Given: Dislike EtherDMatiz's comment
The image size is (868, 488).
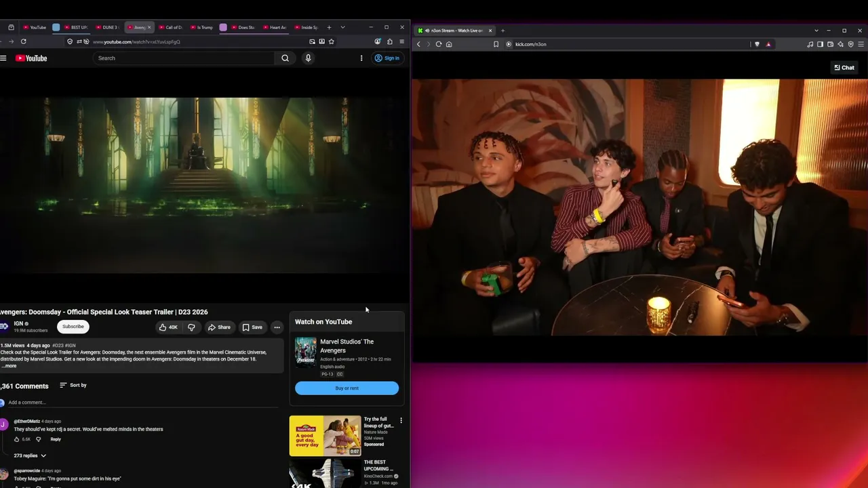Looking at the screenshot, I should [38, 439].
